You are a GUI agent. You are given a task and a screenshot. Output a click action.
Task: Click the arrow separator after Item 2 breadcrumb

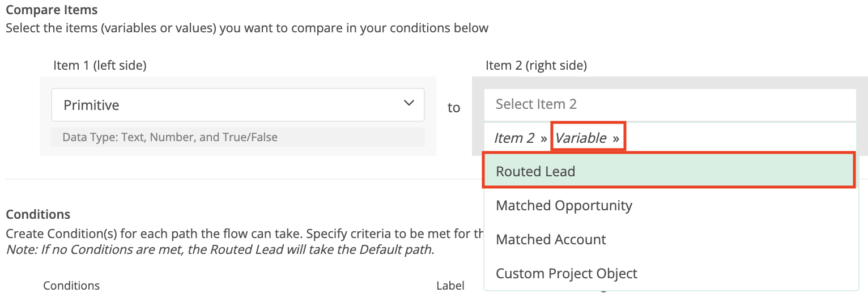(x=544, y=138)
